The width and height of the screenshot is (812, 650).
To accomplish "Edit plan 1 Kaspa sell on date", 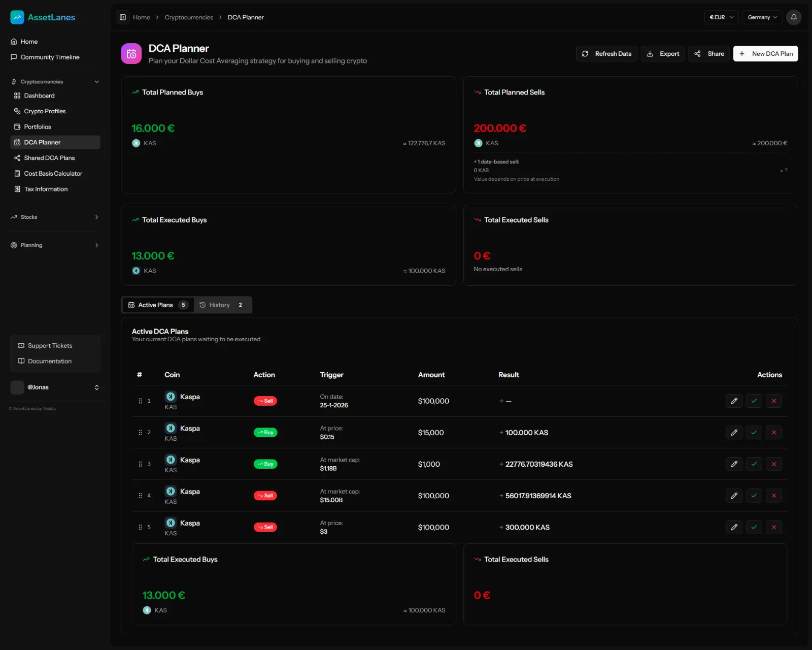I will point(734,401).
